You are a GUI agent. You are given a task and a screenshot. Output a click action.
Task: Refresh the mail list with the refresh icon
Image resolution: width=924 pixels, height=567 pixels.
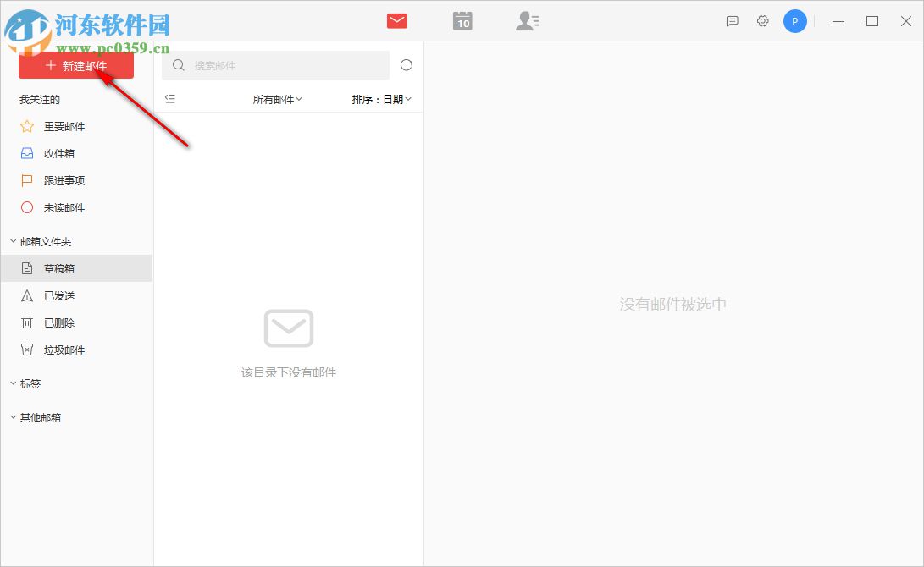tap(406, 64)
